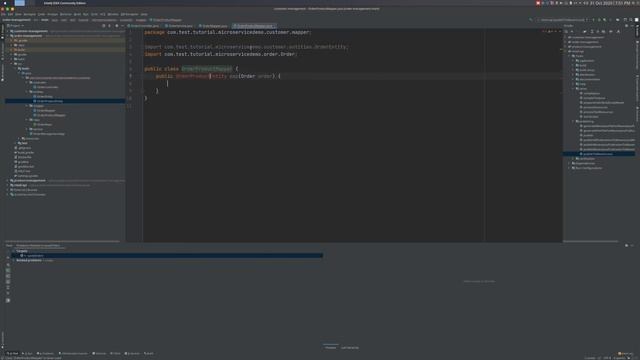Open Build tool window button at bottom
640x360 pixels.
coord(148,353)
